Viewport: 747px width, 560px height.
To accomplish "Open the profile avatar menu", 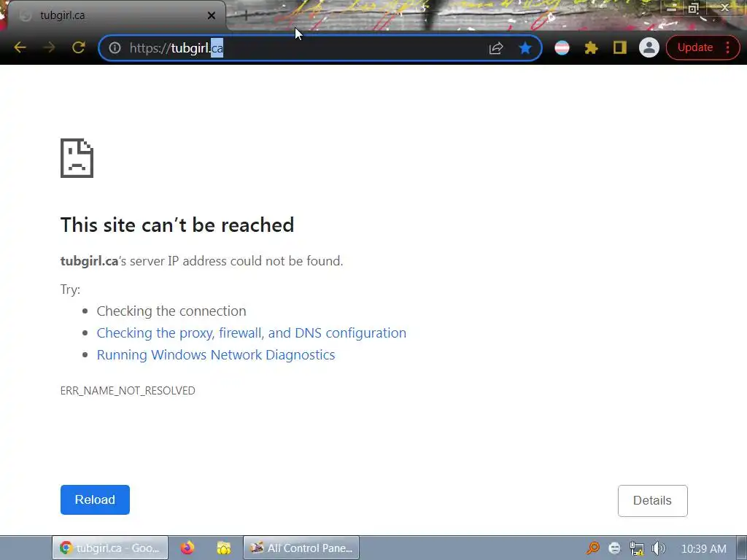I will click(649, 47).
